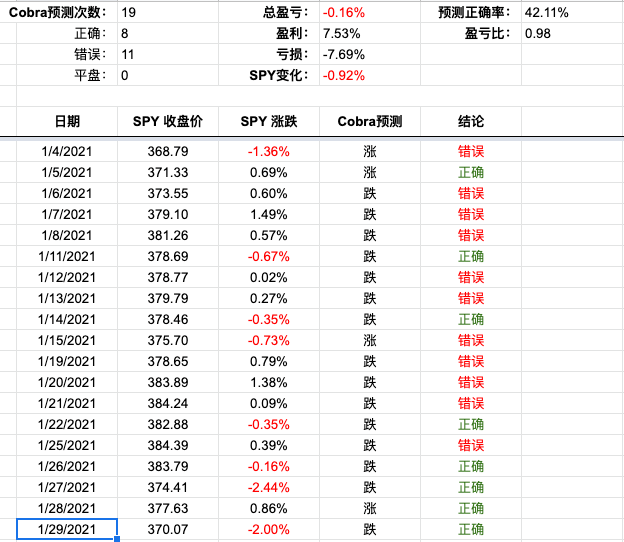Select the change cell 1.38%
The image size is (624, 542).
pyautogui.click(x=269, y=382)
